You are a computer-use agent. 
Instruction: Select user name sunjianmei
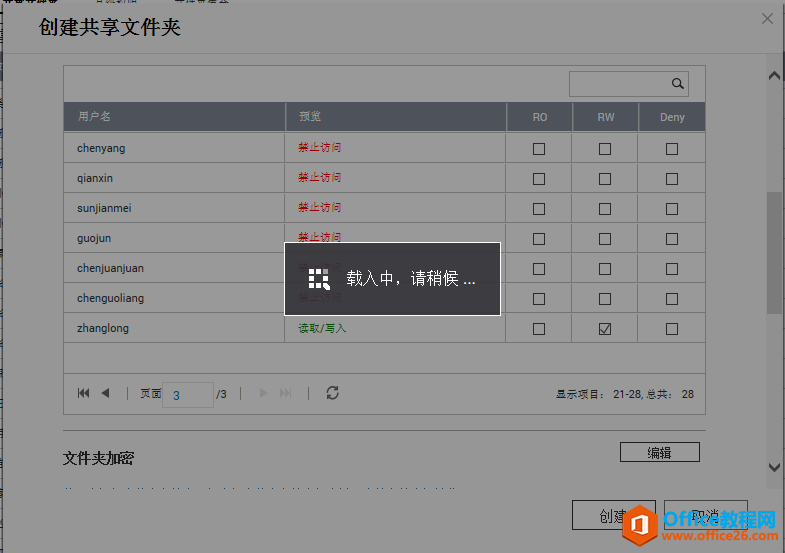(x=104, y=208)
